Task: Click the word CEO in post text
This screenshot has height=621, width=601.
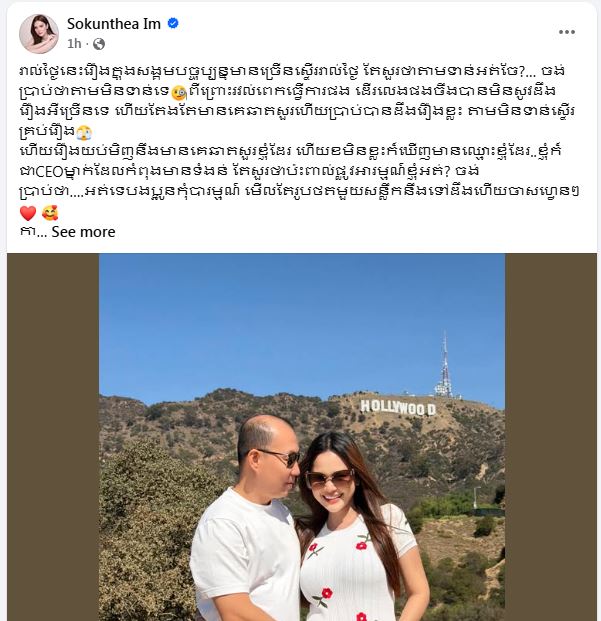Action: [x=49, y=172]
